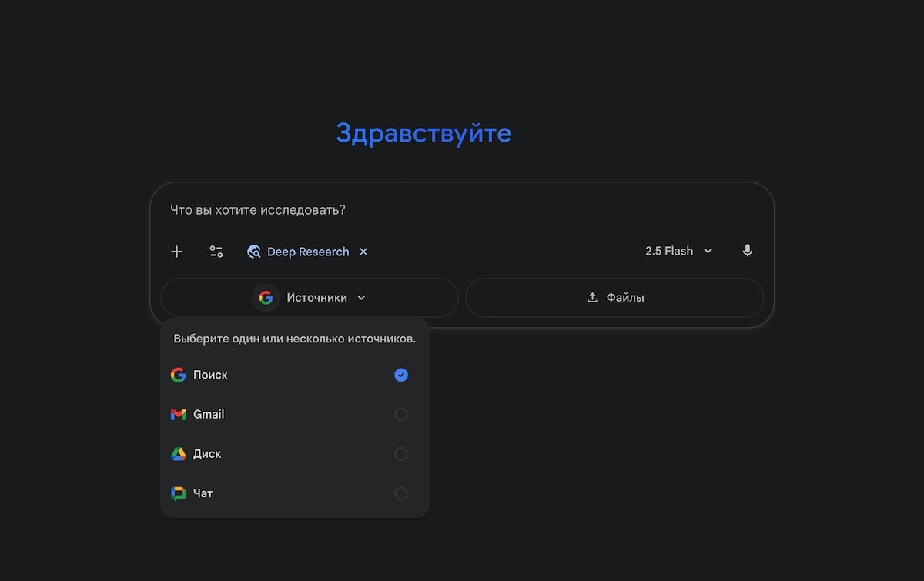Click the Deep Research globe icon

click(253, 252)
